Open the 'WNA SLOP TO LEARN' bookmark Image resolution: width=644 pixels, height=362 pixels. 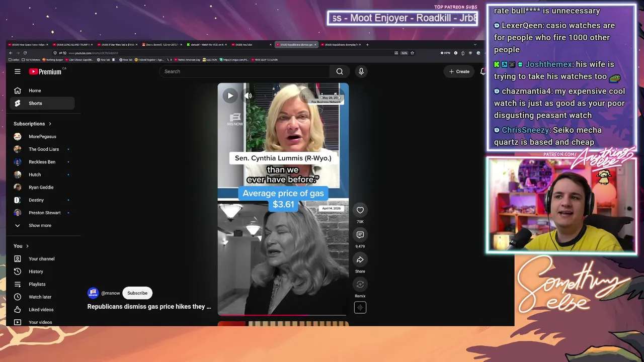click(x=265, y=60)
